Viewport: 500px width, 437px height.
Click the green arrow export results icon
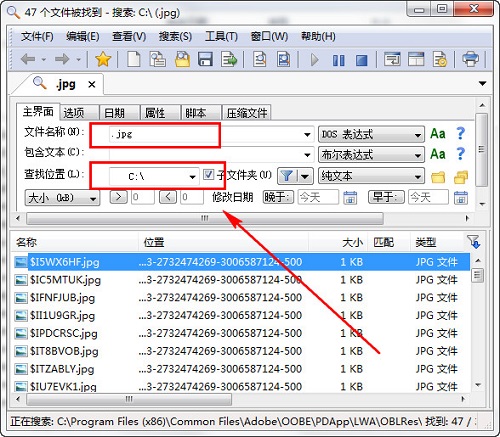click(x=229, y=60)
